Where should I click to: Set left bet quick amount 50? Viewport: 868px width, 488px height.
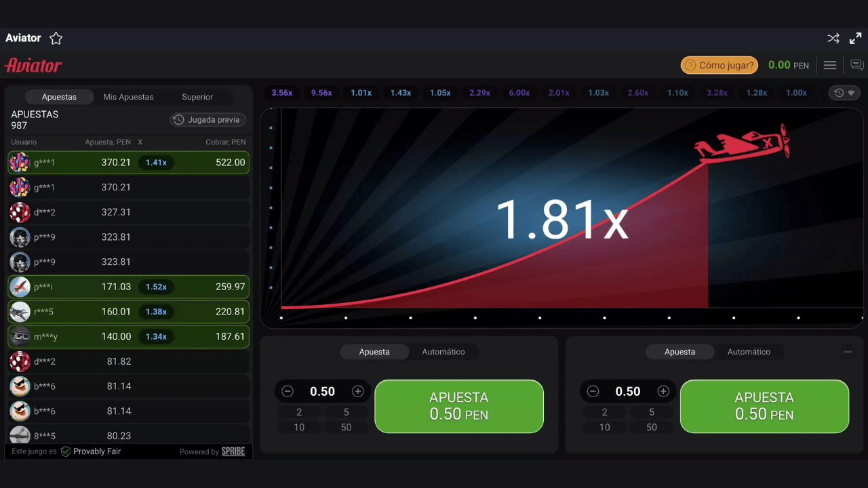346,427
